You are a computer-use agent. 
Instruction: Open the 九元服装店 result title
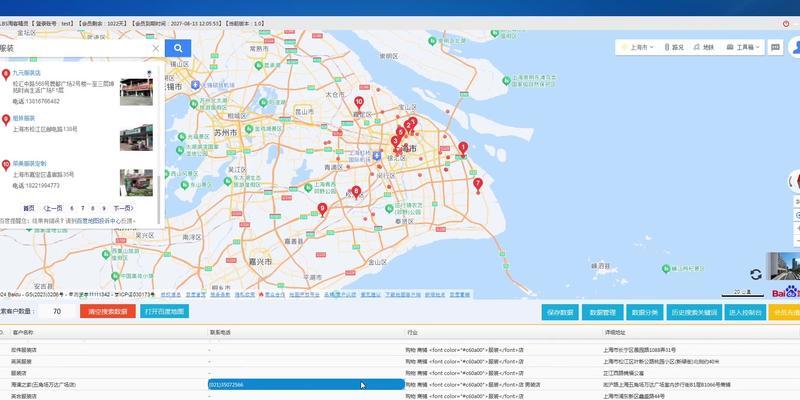tap(27, 73)
